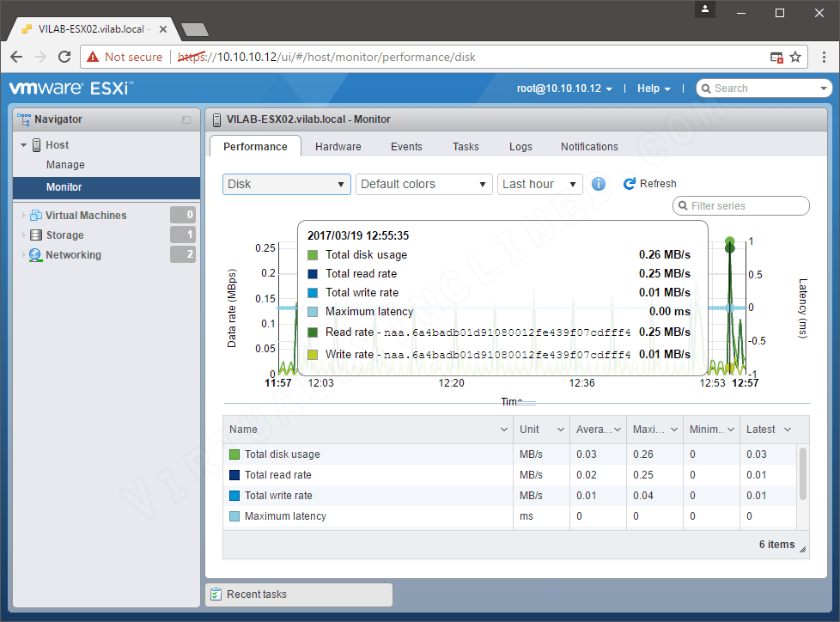Open the Help dropdown menu
This screenshot has height=622, width=840.
pyautogui.click(x=654, y=88)
